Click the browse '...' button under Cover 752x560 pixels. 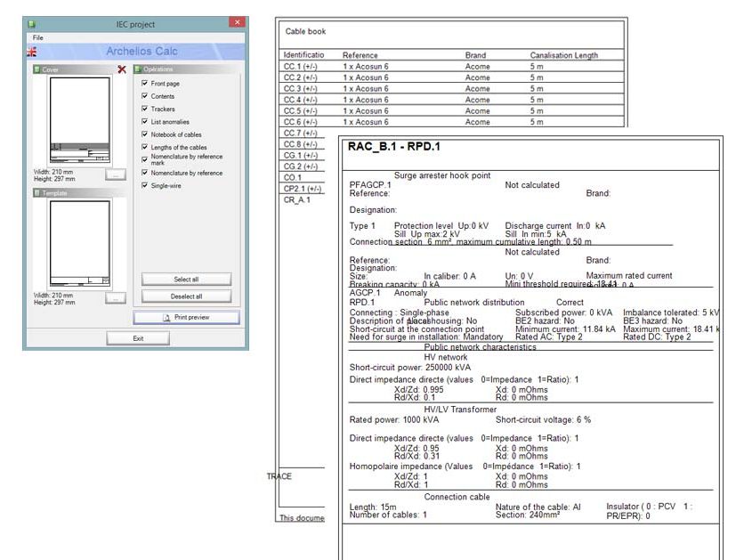click(x=116, y=174)
